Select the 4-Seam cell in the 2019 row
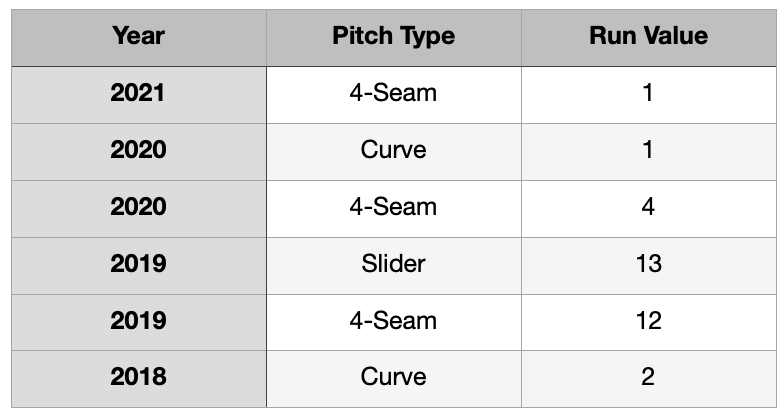 coord(393,322)
